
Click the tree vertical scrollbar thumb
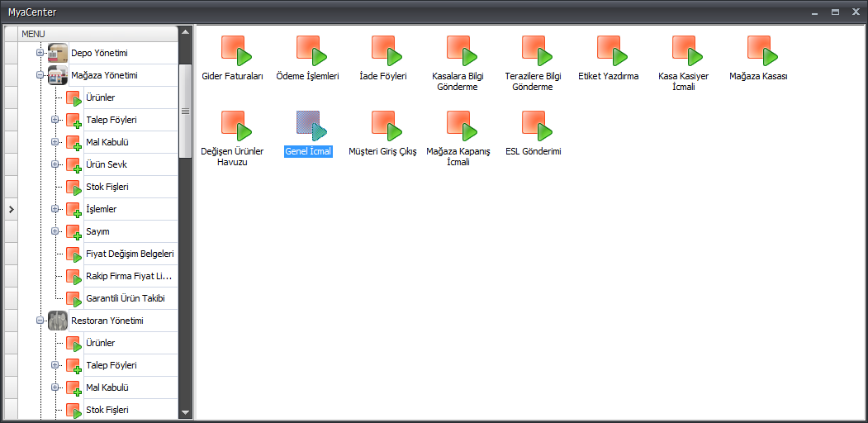186,111
